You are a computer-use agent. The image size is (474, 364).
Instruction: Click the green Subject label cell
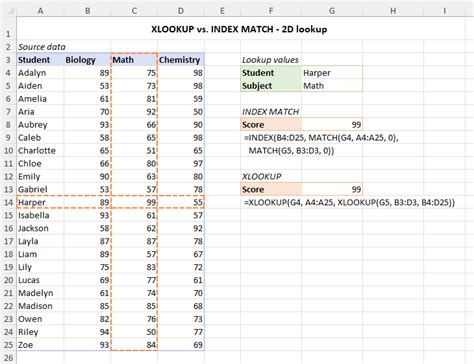[271, 86]
